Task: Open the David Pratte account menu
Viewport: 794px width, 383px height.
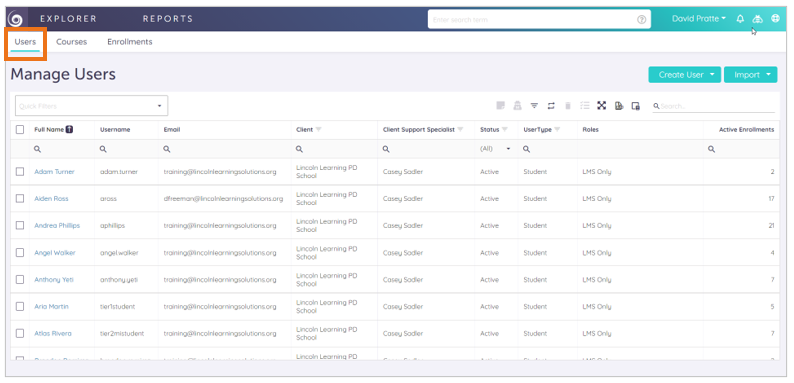Action: pyautogui.click(x=699, y=19)
